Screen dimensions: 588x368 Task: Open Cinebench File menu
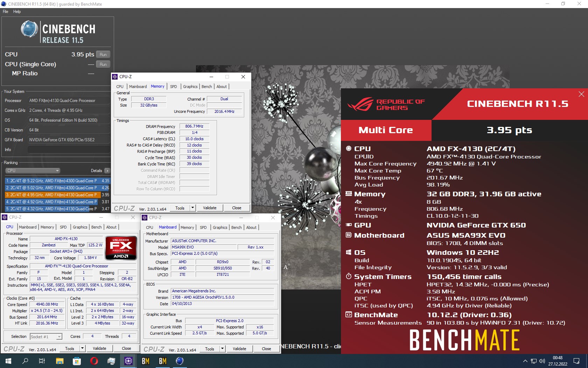click(6, 12)
